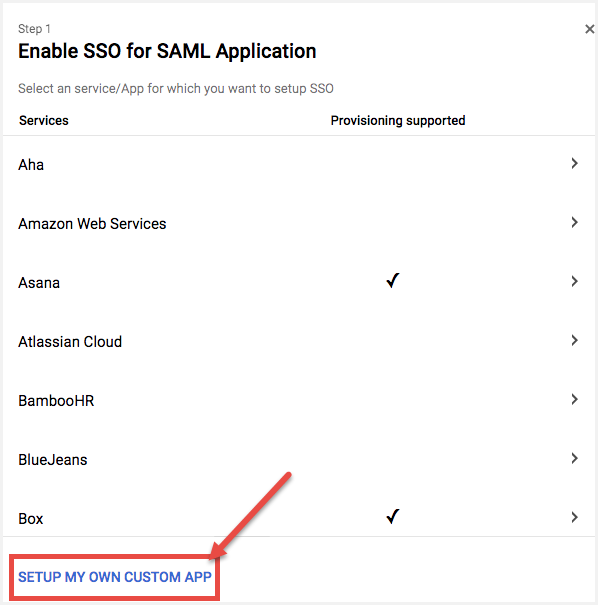Open the Atlassian Cloud chevron arrow
Screen dimensions: 598x605
tap(574, 340)
